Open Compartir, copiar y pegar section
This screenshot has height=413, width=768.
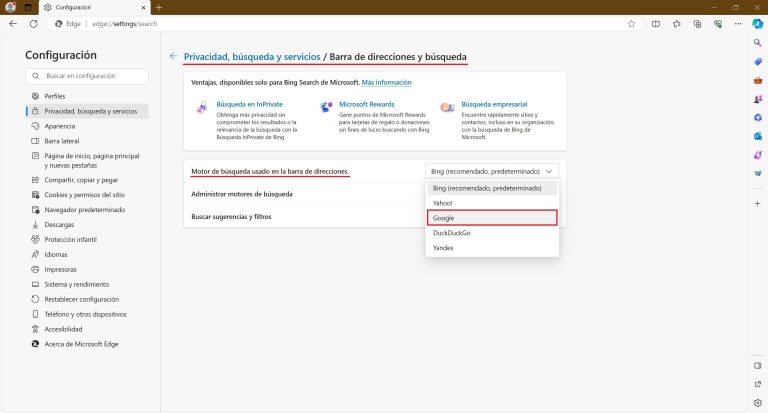tap(87, 180)
